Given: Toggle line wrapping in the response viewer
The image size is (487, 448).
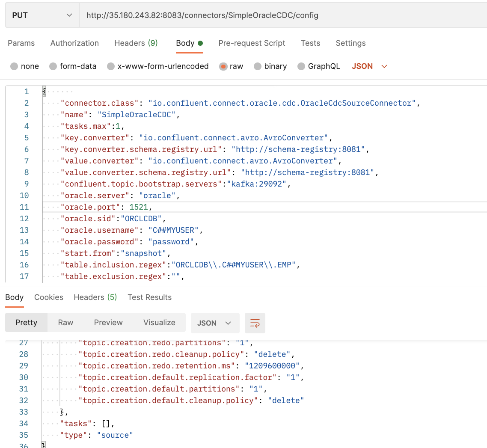Looking at the screenshot, I should point(255,323).
